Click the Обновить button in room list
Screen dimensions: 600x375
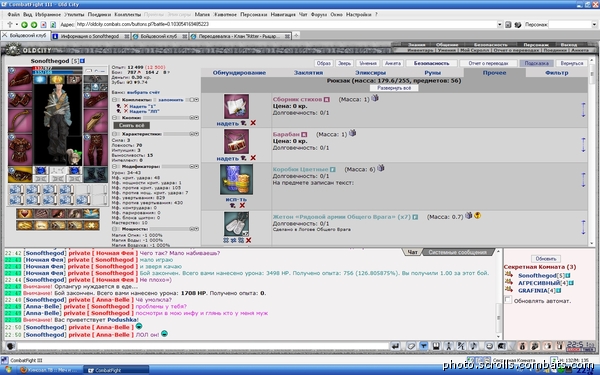546,259
